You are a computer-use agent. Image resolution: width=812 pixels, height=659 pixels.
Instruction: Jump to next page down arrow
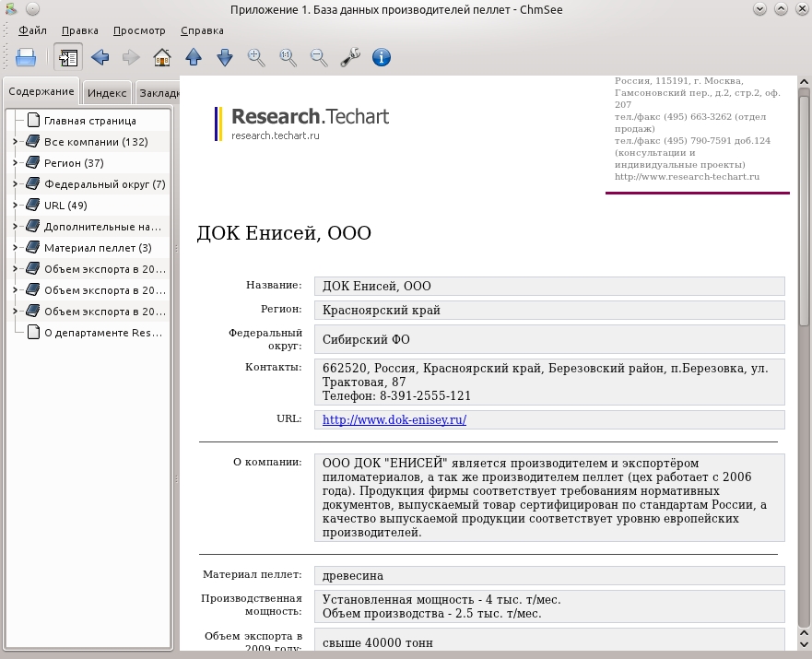tap(225, 57)
